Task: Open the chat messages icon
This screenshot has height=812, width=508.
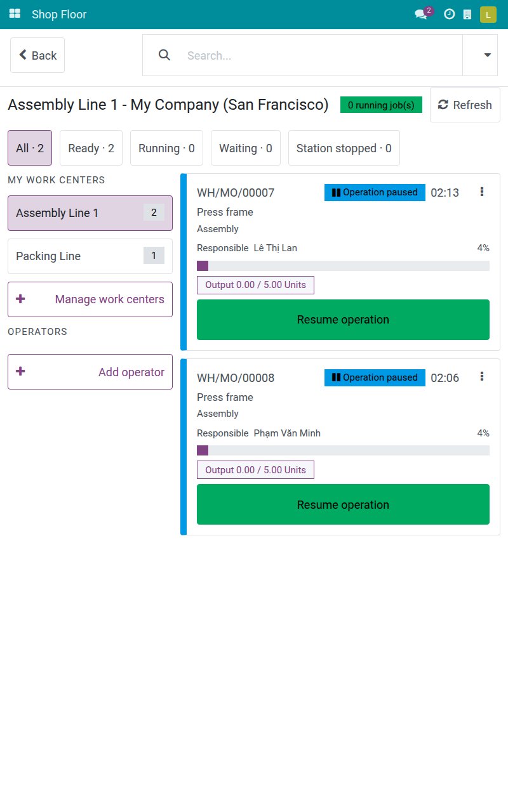Action: (x=421, y=14)
